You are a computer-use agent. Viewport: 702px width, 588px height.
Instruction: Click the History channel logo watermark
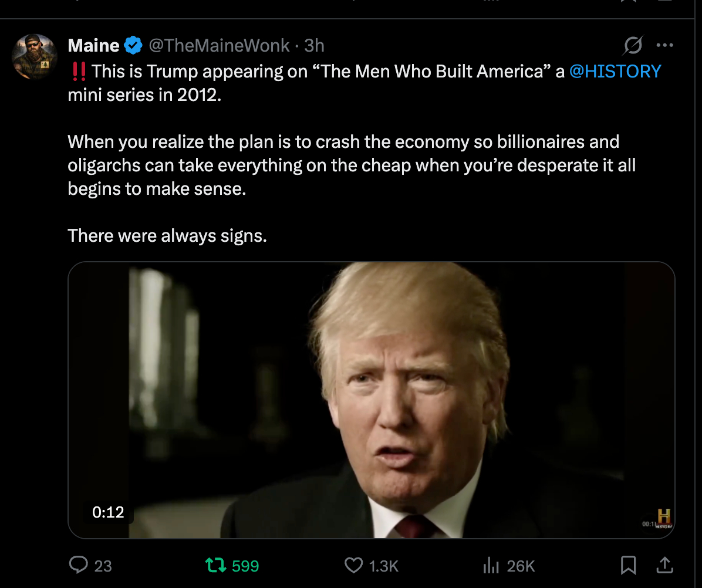tap(663, 518)
